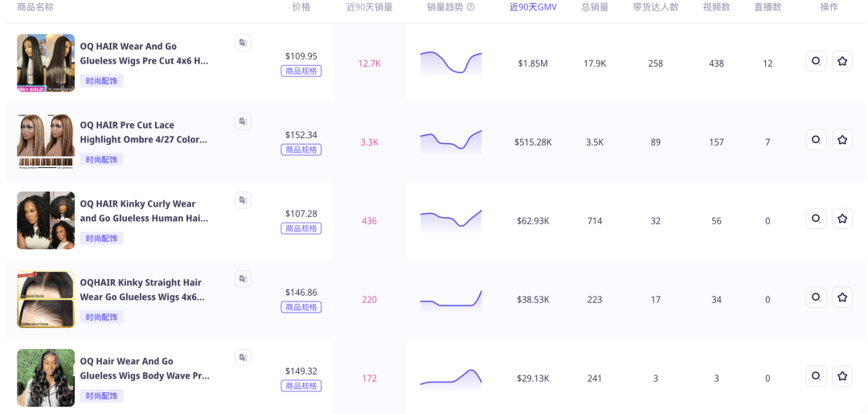The width and height of the screenshot is (868, 414).
Task: Click the help icon beside 销量趋势
Action: pos(471,7)
